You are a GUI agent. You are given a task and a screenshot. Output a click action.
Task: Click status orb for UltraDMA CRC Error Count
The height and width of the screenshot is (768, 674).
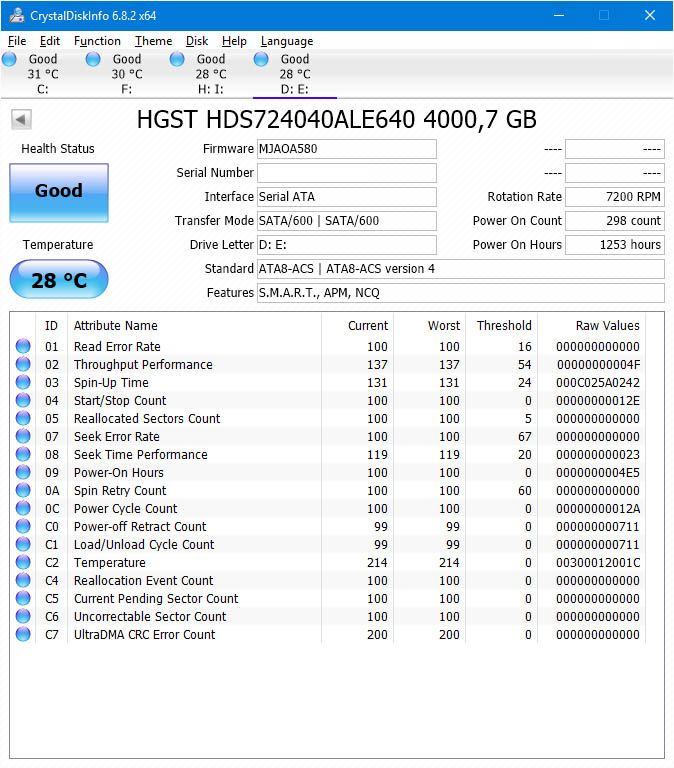click(23, 634)
